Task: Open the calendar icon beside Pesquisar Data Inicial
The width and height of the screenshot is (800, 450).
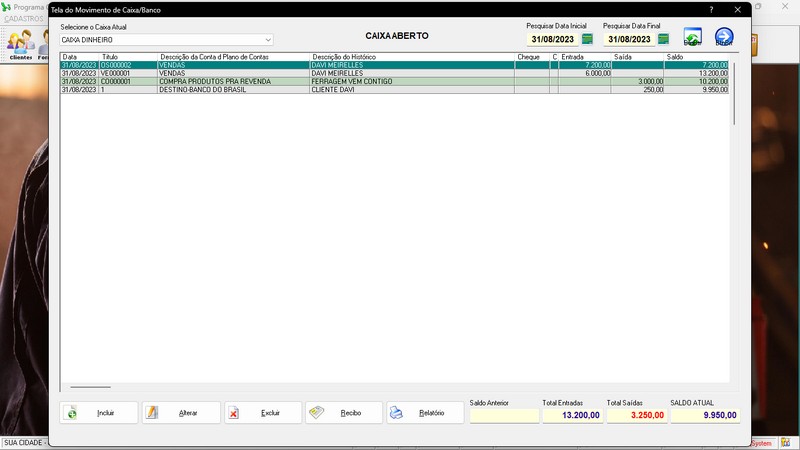Action: 587,39
